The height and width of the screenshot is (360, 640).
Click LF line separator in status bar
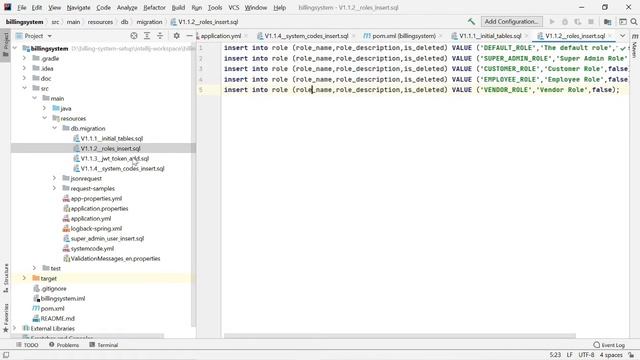click(569, 355)
